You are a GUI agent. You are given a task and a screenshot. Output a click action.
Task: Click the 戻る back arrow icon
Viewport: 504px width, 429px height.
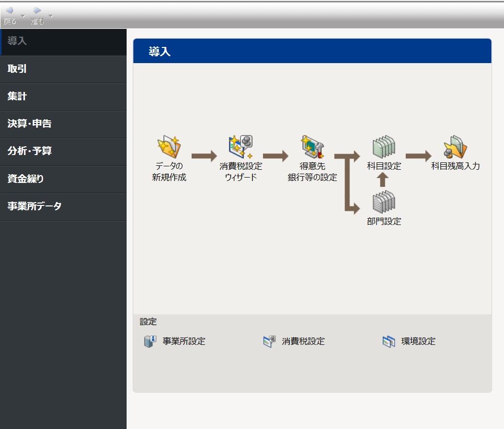pyautogui.click(x=10, y=11)
